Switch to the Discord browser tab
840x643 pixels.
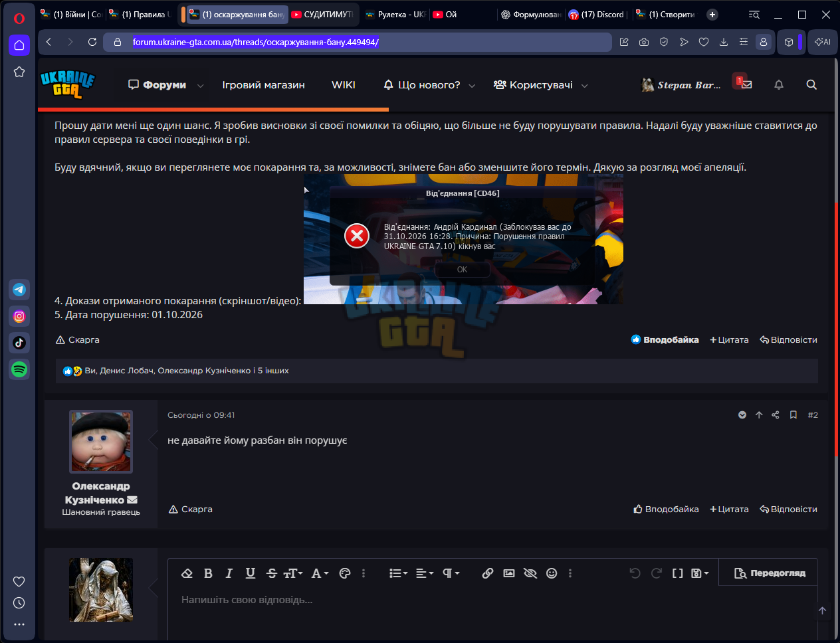597,15
